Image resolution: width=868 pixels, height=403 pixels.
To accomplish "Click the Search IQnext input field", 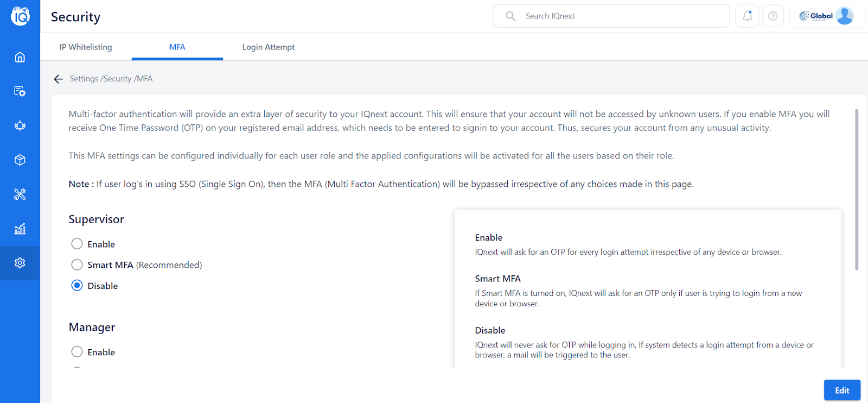I will [611, 16].
